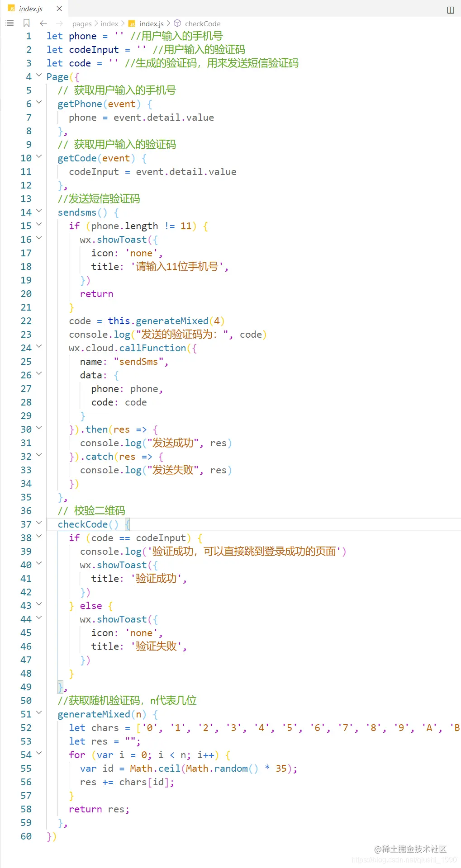Collapse the Page block at line 4
Screen dimensions: 461x868
point(39,75)
